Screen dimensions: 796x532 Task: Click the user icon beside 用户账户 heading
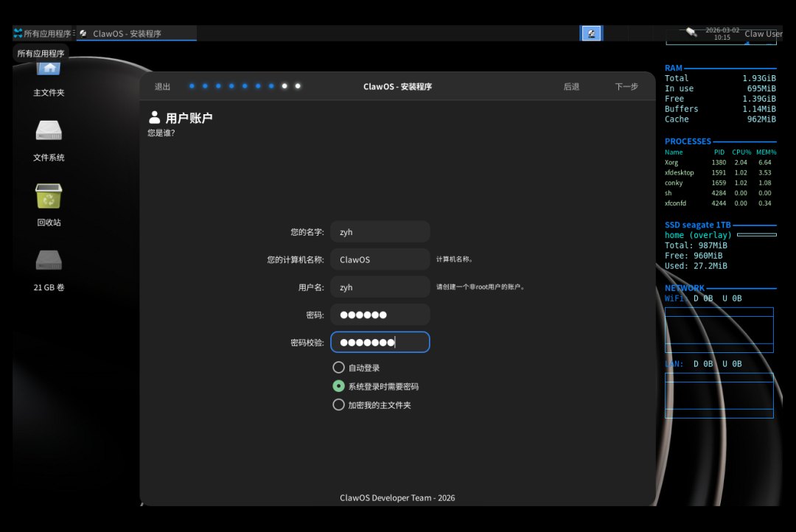click(x=154, y=118)
